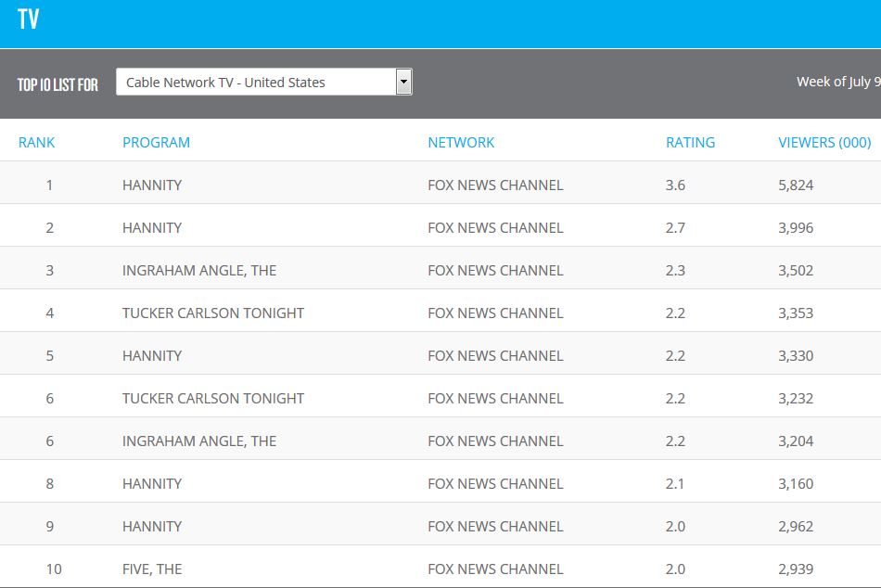Click the Week of July date text
The image size is (881, 588).
coord(838,82)
